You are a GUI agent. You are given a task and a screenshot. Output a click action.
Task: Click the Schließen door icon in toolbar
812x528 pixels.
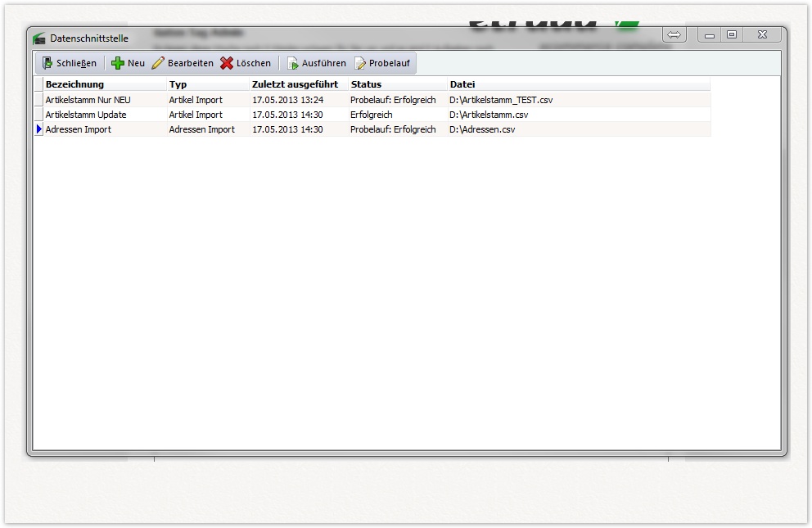47,63
